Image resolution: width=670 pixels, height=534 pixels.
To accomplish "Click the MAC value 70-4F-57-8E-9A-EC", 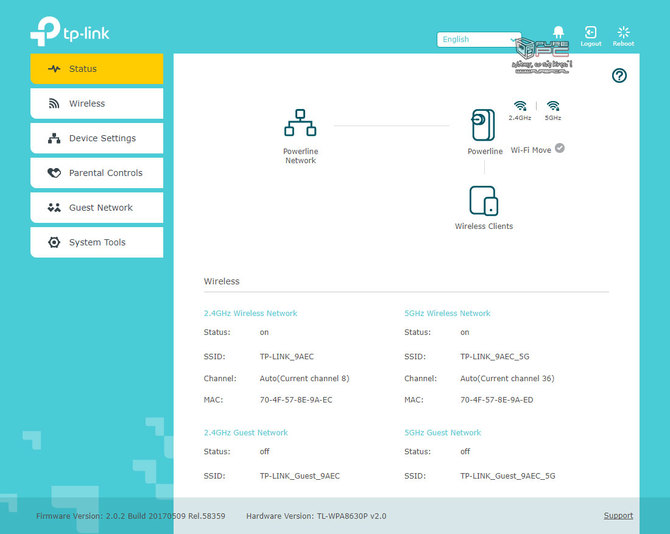I will tap(296, 400).
